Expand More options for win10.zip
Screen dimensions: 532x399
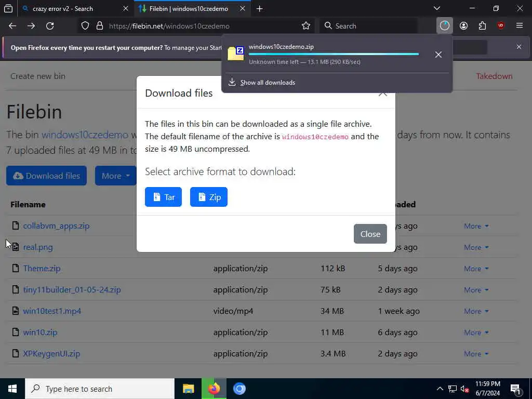click(x=476, y=332)
